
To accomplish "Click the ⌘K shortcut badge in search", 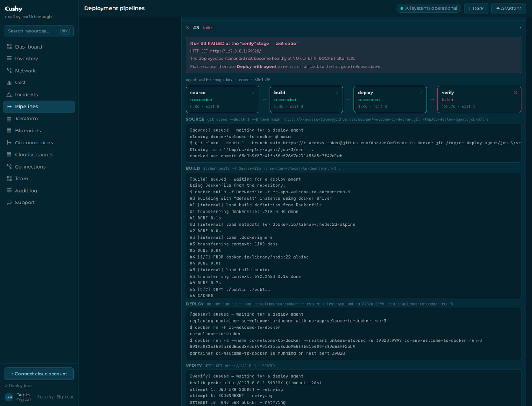I will pos(65,31).
